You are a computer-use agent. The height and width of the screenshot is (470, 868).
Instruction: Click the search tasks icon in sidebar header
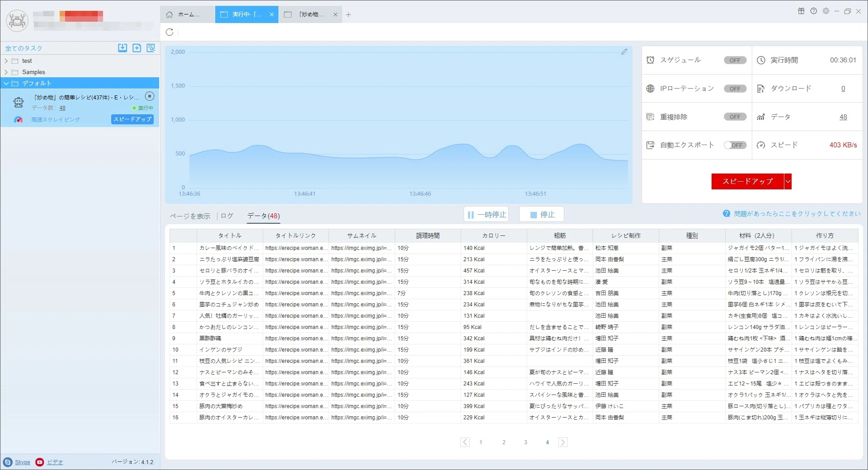tap(151, 48)
